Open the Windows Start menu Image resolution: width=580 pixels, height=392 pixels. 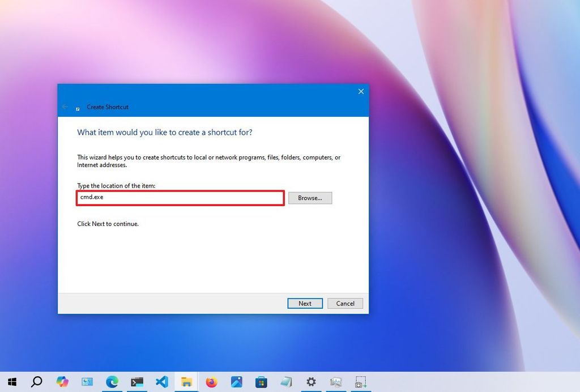pyautogui.click(x=12, y=382)
